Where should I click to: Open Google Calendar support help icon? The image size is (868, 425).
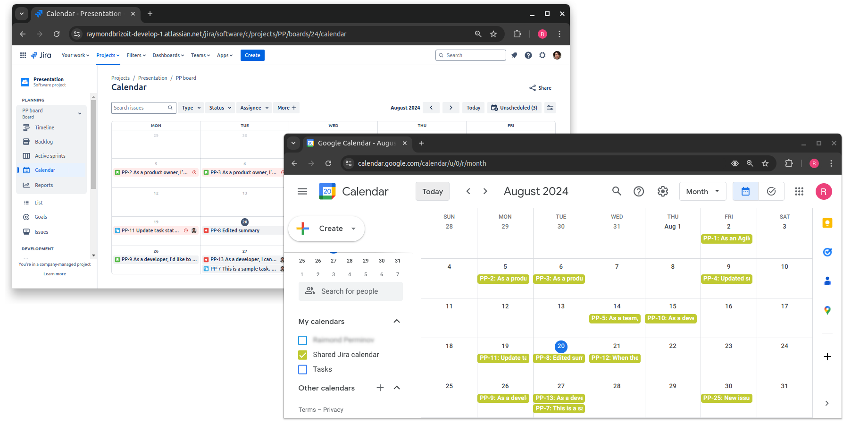click(639, 191)
